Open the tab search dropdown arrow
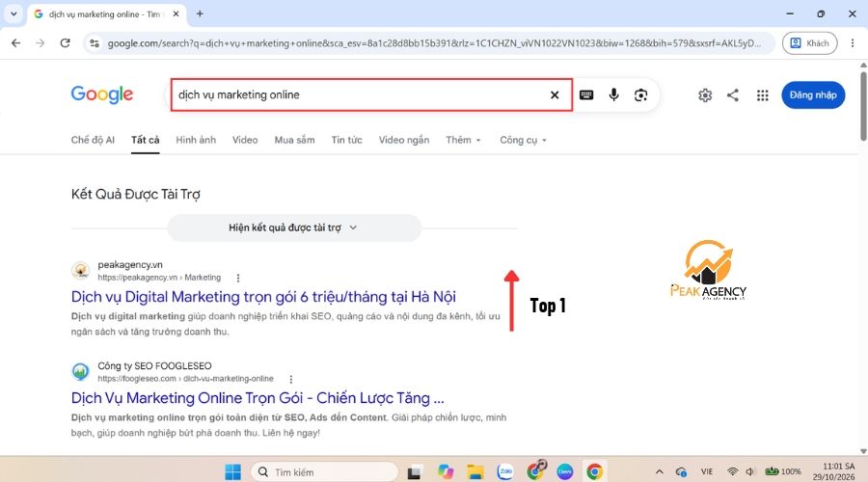 (x=14, y=13)
